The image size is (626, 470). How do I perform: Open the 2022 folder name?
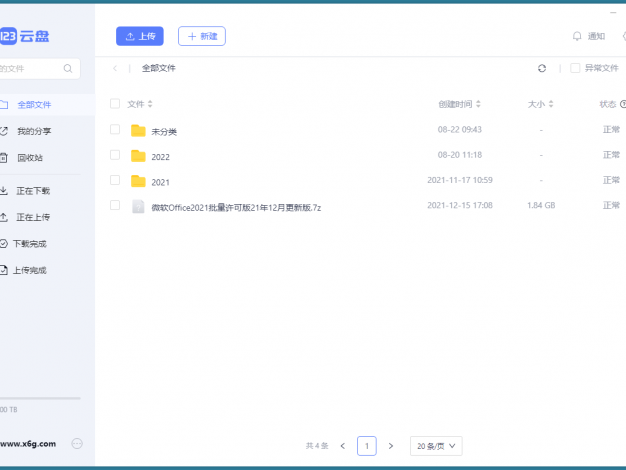[160, 157]
